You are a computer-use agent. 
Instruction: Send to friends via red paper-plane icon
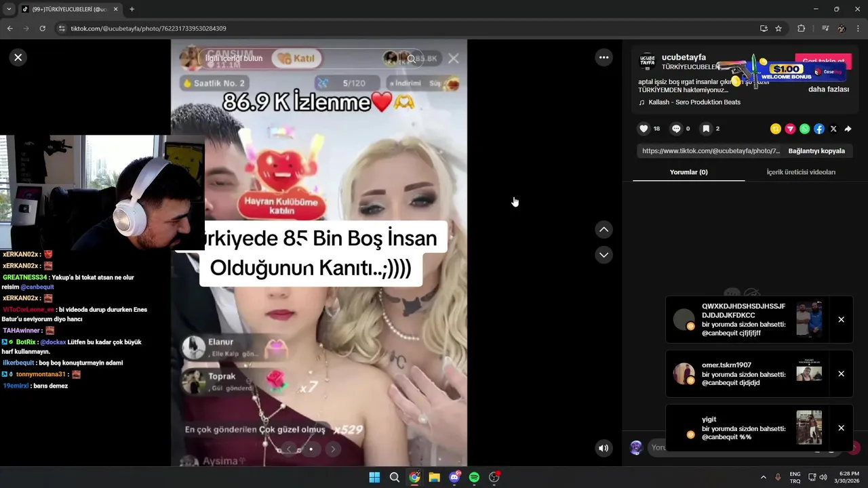coord(790,129)
